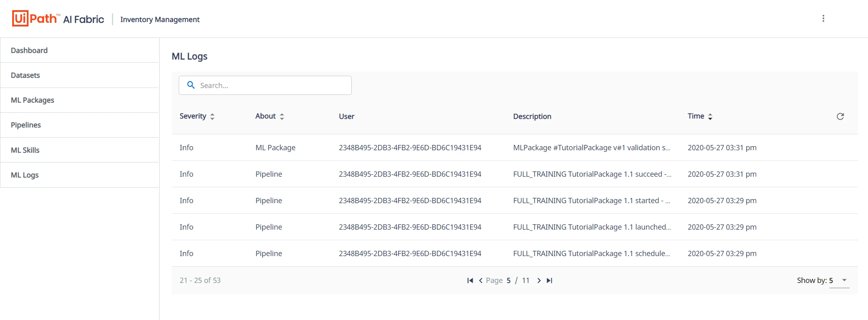Open the FULL_TRAINING started log description
This screenshot has width=868, height=320.
pos(592,201)
